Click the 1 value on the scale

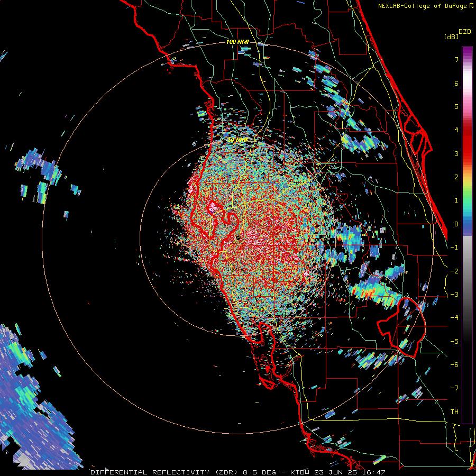456,200
